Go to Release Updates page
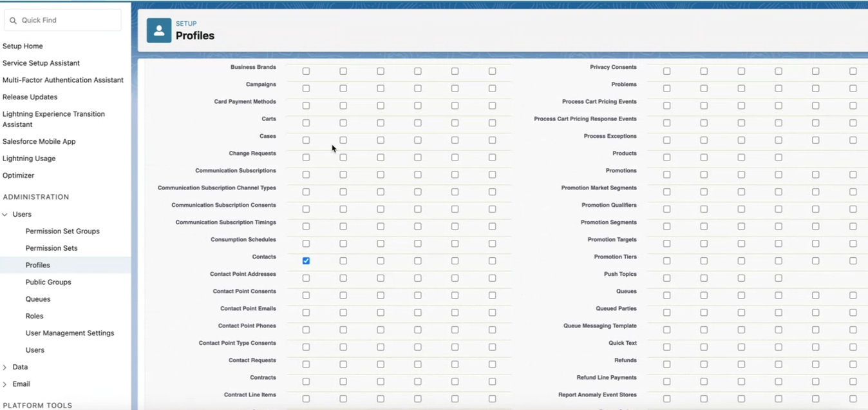This screenshot has width=868, height=410. click(30, 97)
